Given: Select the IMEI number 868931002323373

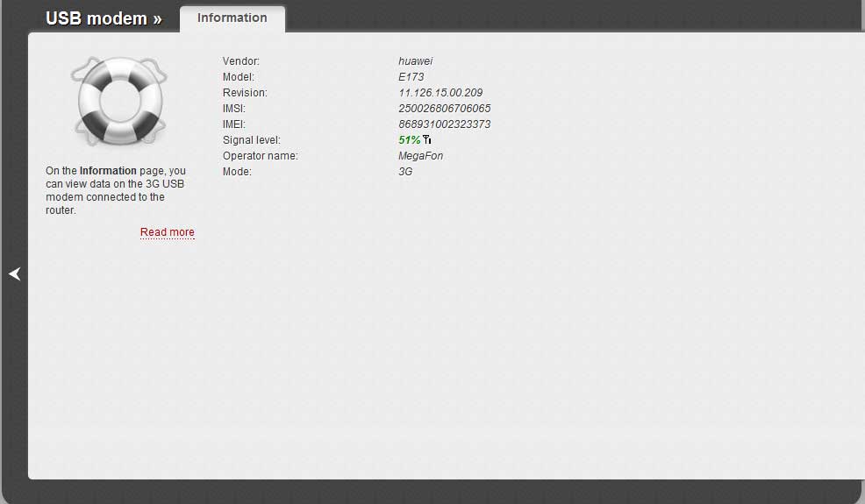Looking at the screenshot, I should coord(444,124).
